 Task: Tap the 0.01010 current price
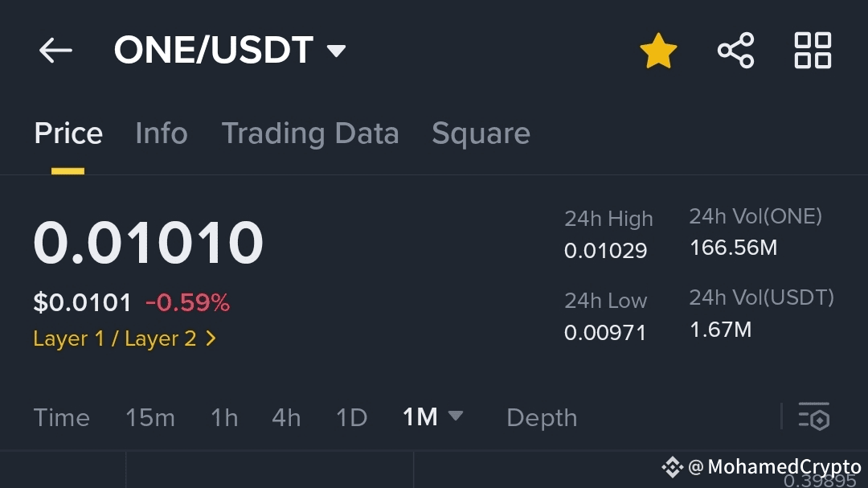(x=149, y=243)
